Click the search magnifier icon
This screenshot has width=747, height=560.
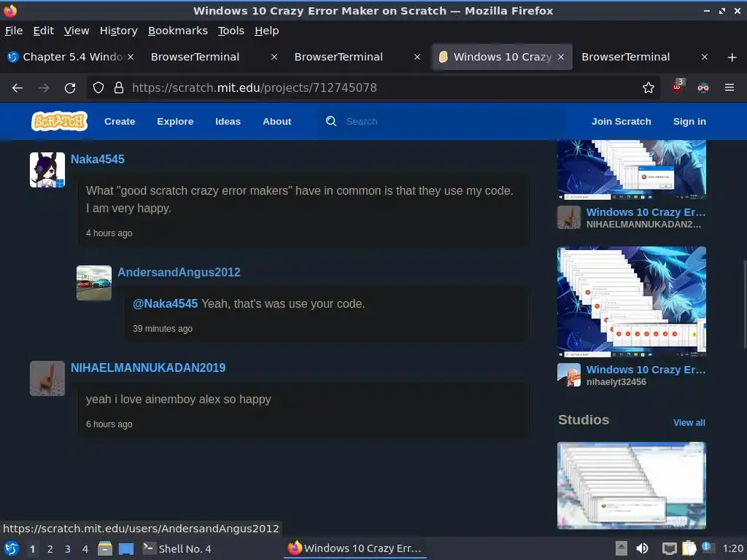point(330,121)
